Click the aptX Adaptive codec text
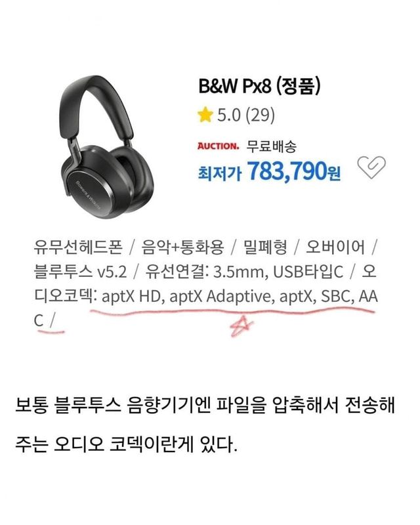This screenshot has width=420, height=525. click(220, 297)
